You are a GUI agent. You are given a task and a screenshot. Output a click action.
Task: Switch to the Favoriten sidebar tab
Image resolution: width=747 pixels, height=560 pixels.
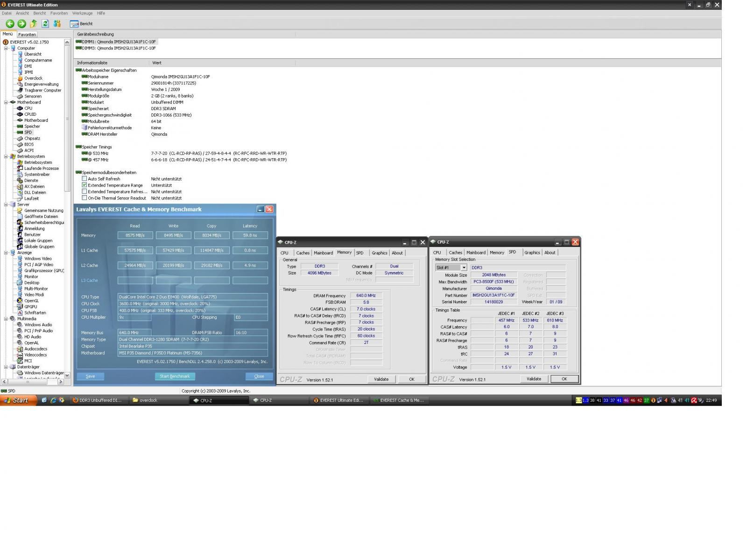pyautogui.click(x=27, y=35)
